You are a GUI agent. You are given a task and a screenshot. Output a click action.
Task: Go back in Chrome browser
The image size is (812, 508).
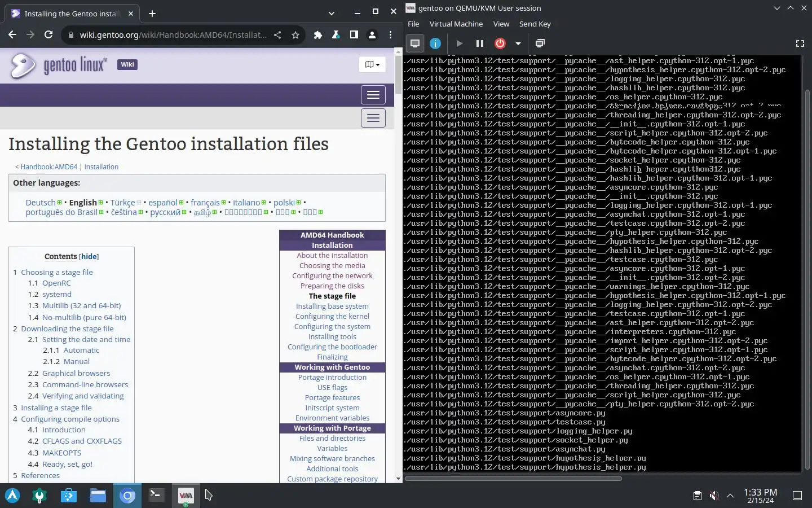click(12, 34)
